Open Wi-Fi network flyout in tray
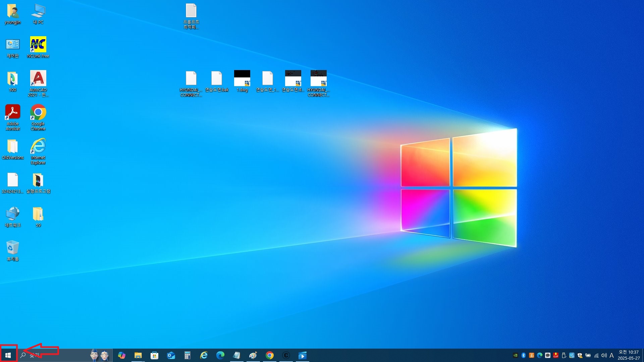The width and height of the screenshot is (644, 362). click(596, 355)
